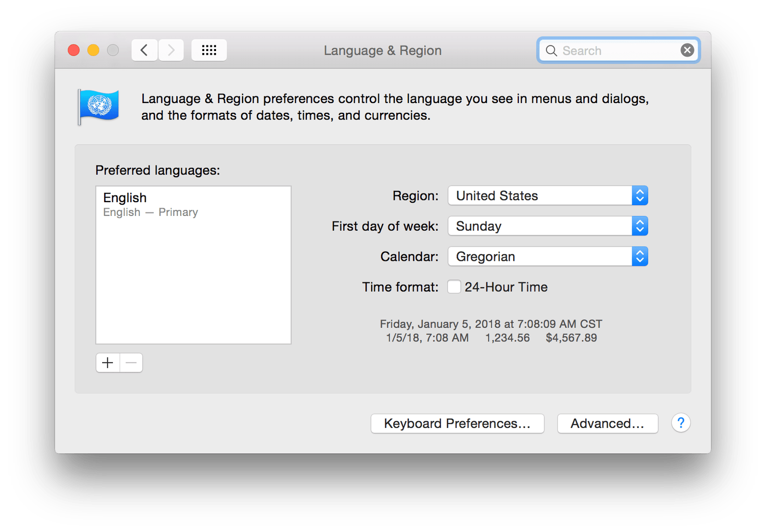The height and width of the screenshot is (532, 766).
Task: Minimize window with yellow button
Action: tap(93, 50)
